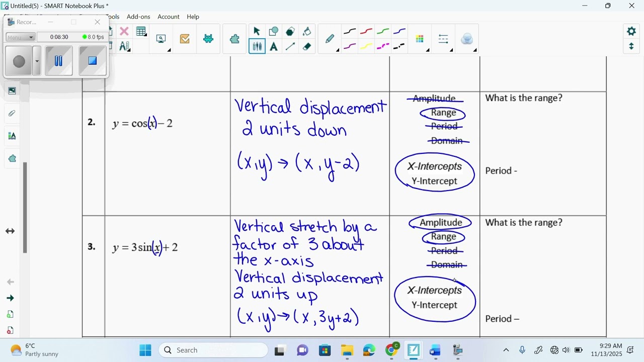
Task: Pick the magenta dashed pen style
Action: coord(383,47)
